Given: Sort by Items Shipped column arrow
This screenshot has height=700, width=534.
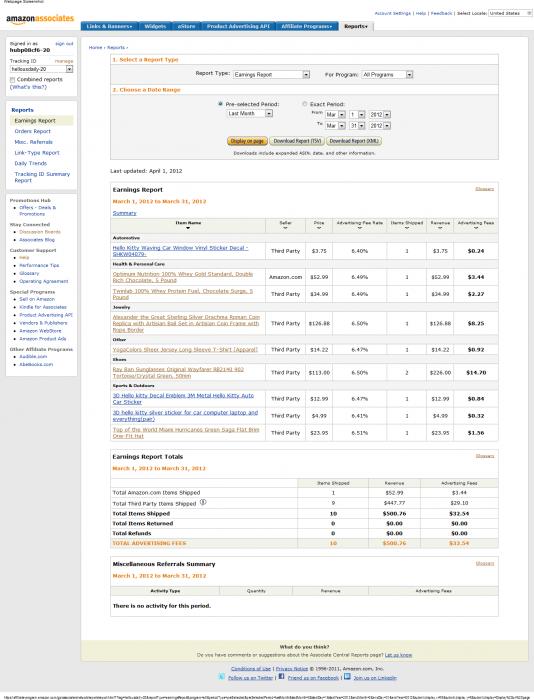Looking at the screenshot, I should 407,228.
